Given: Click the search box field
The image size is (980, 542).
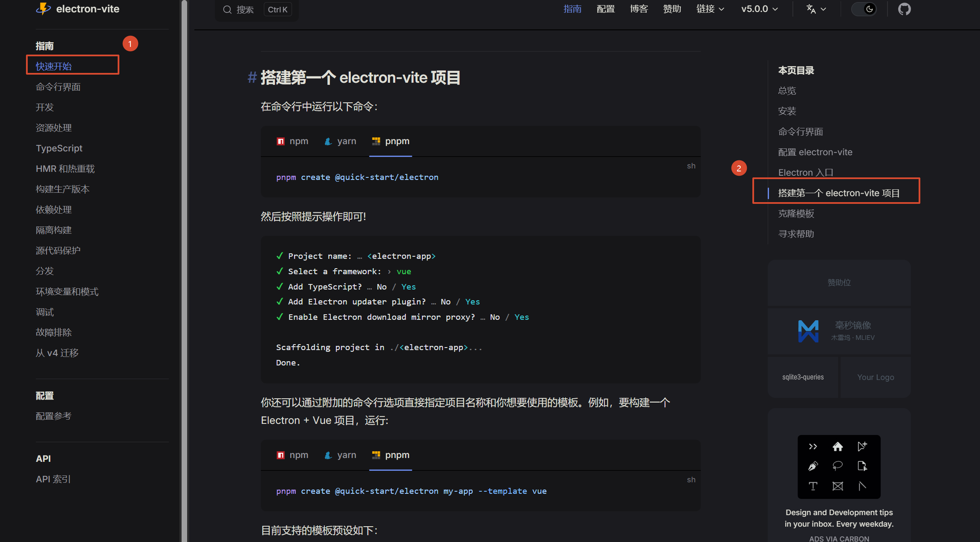Looking at the screenshot, I should tap(257, 9).
